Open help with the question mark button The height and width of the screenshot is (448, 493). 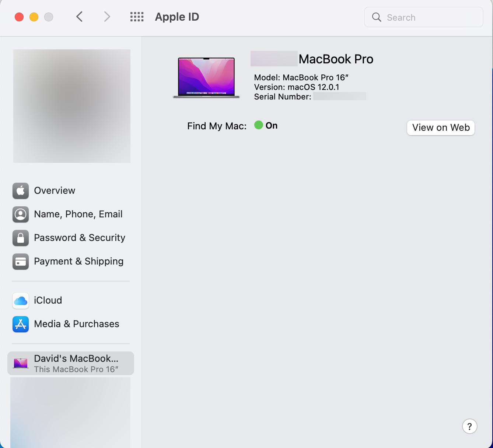click(x=470, y=426)
